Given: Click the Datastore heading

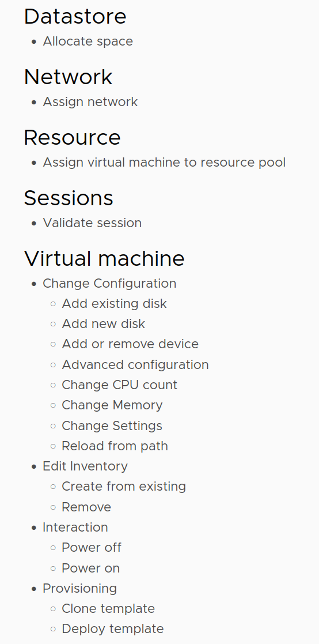Looking at the screenshot, I should point(75,17).
